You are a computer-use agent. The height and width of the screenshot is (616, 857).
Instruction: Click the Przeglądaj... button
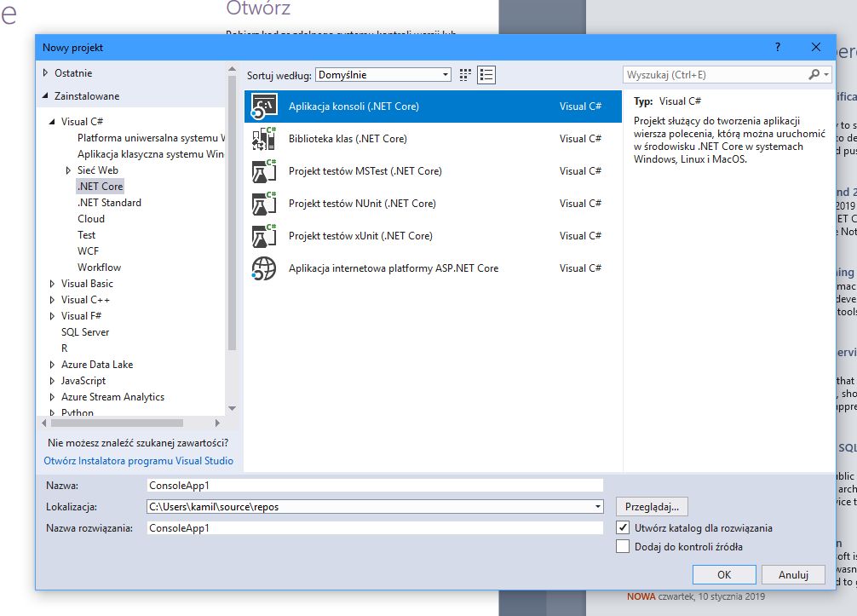652,507
